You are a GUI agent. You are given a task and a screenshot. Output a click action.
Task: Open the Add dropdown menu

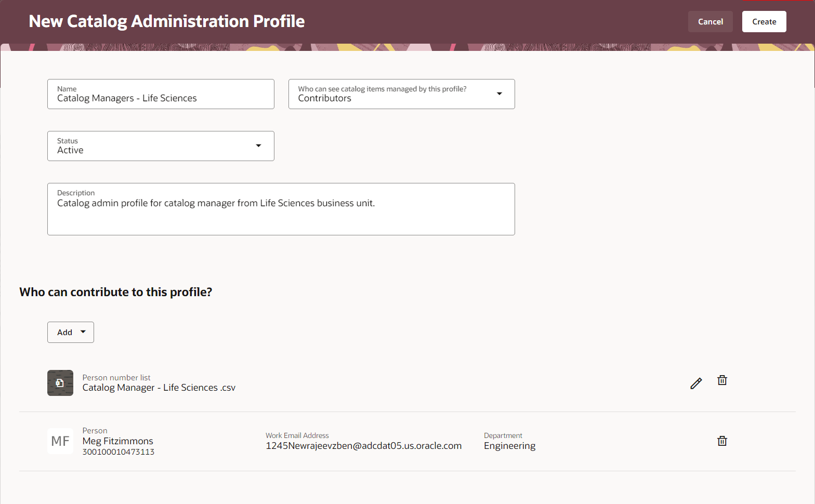point(71,332)
